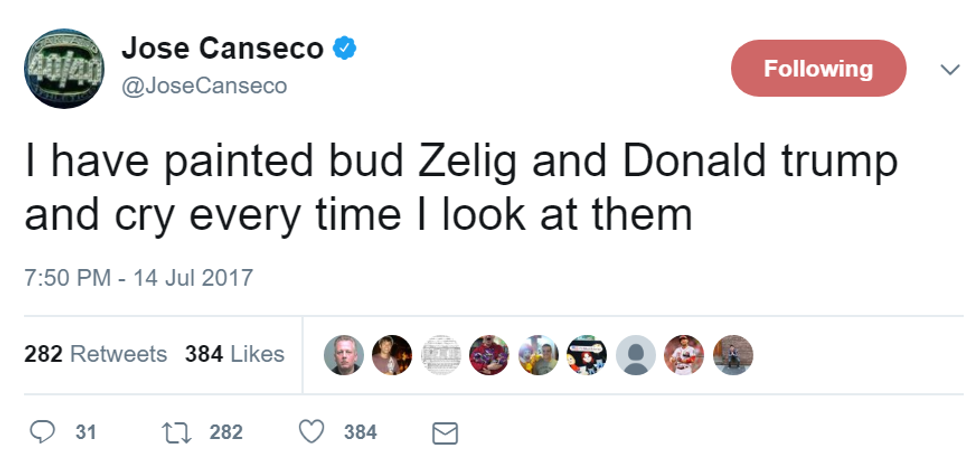Click the white document-image liker avatar
Image resolution: width=980 pixels, height=469 pixels.
441,354
